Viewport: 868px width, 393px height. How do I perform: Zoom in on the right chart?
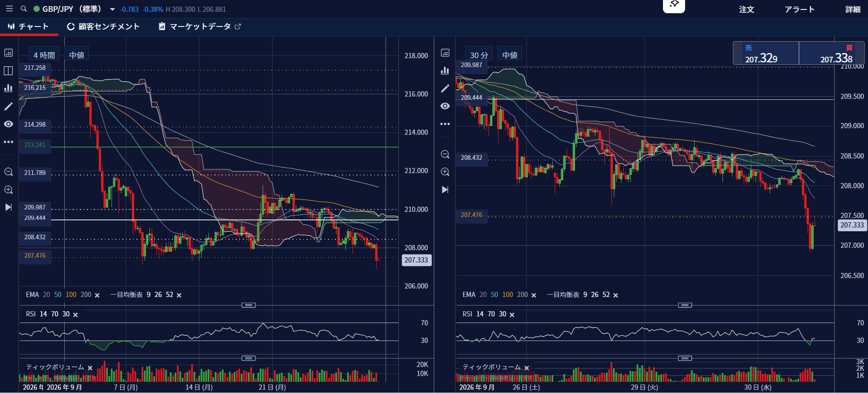pos(445,172)
